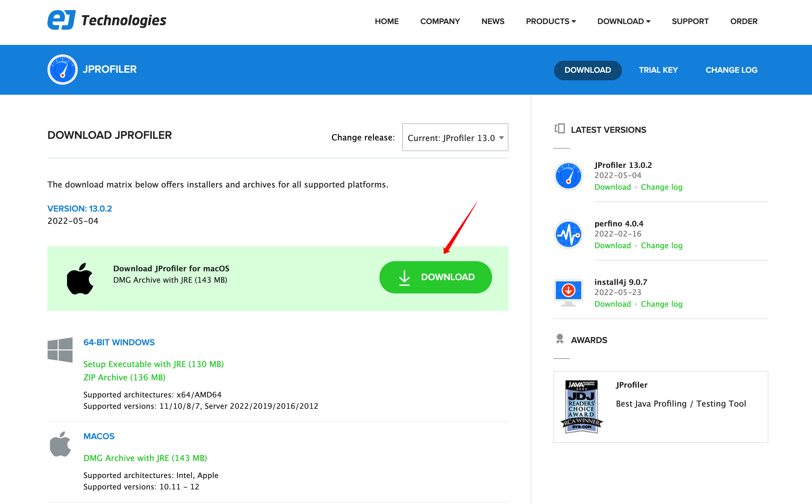Click the JProfiler name in the awards box
812x504 pixels.
[x=632, y=385]
